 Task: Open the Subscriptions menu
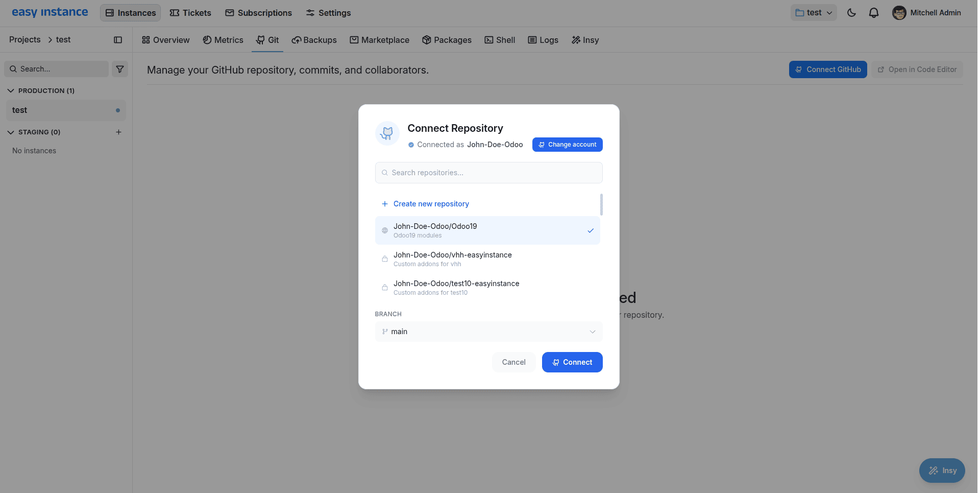259,13
